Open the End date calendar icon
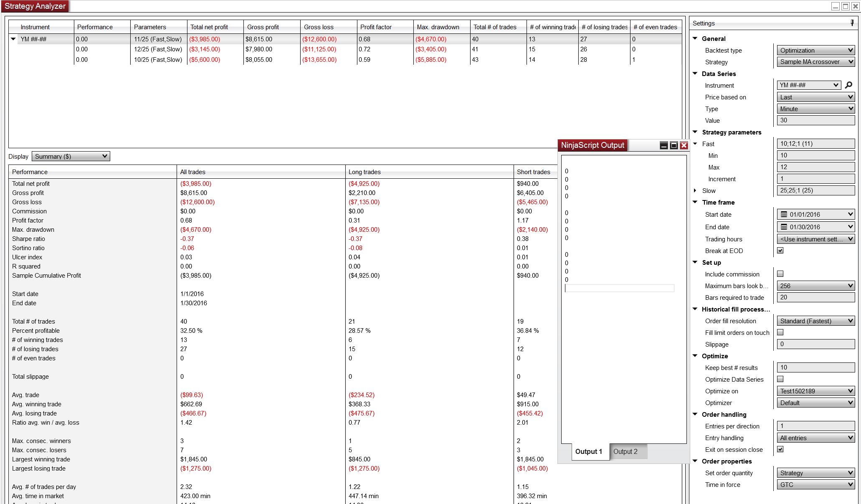 (784, 227)
